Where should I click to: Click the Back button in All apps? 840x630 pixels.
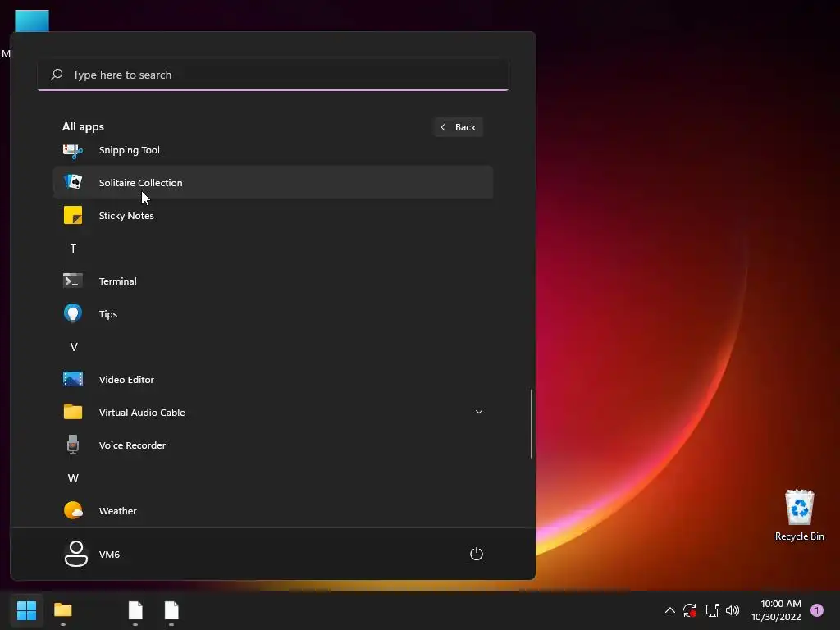pyautogui.click(x=459, y=127)
